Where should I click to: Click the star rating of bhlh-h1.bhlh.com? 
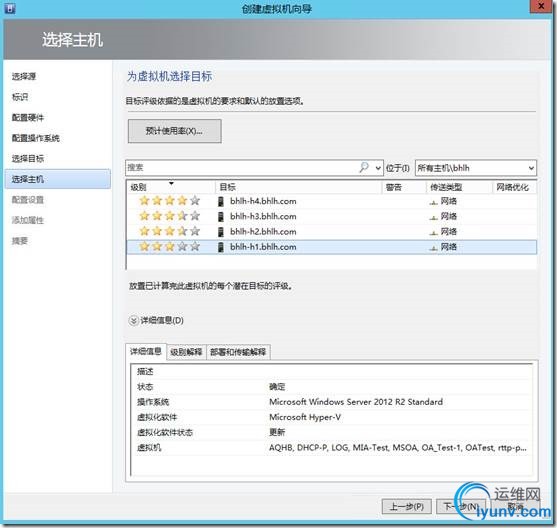(169, 247)
